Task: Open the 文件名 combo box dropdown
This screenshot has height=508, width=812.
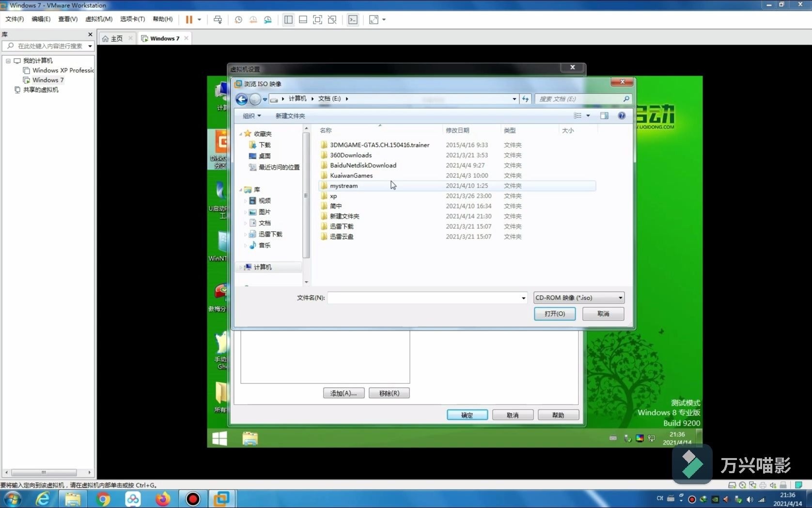Action: pyautogui.click(x=523, y=298)
